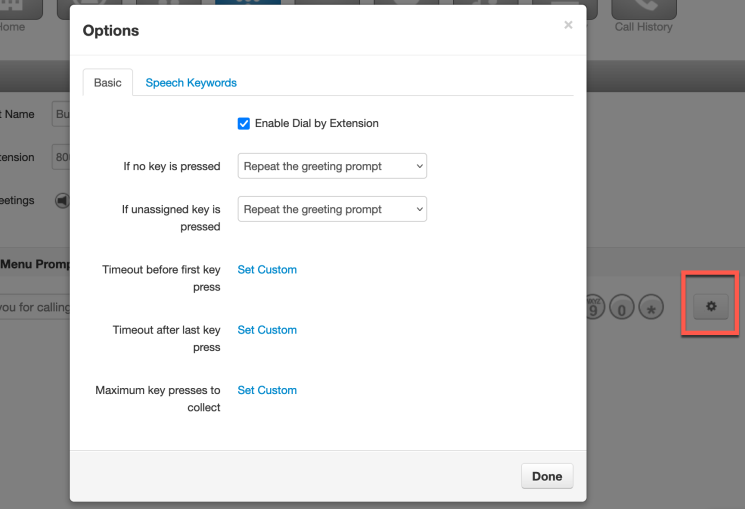
Task: Toggle Enable Dial by Extension checkbox
Action: (244, 124)
